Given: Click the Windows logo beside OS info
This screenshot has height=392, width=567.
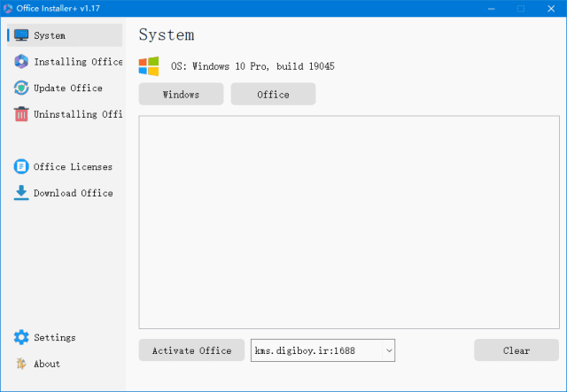Looking at the screenshot, I should (149, 66).
